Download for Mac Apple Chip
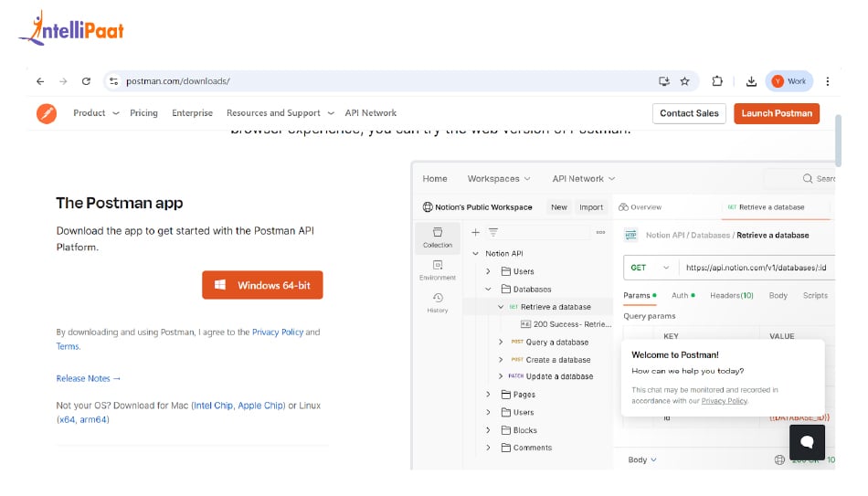 pos(260,406)
